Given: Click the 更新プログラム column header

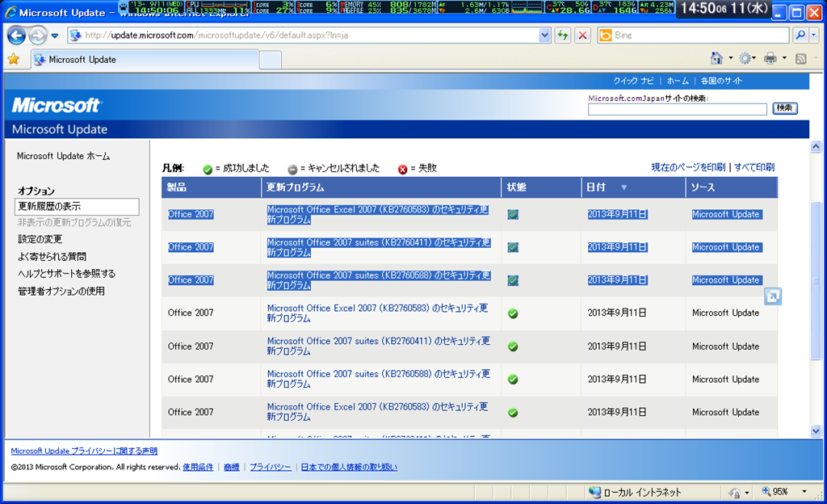Looking at the screenshot, I should pyautogui.click(x=381, y=187).
